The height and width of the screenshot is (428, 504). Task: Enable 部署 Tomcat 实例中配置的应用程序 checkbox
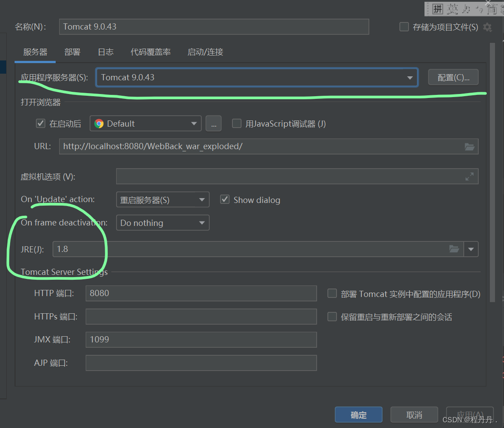click(x=332, y=293)
